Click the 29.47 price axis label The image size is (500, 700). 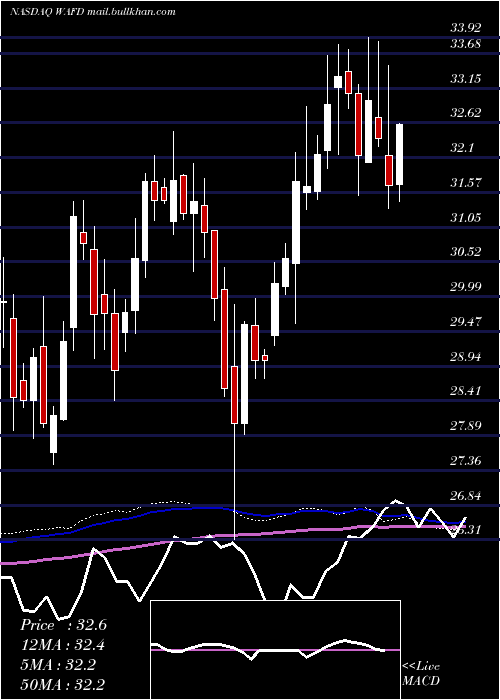[x=466, y=321]
